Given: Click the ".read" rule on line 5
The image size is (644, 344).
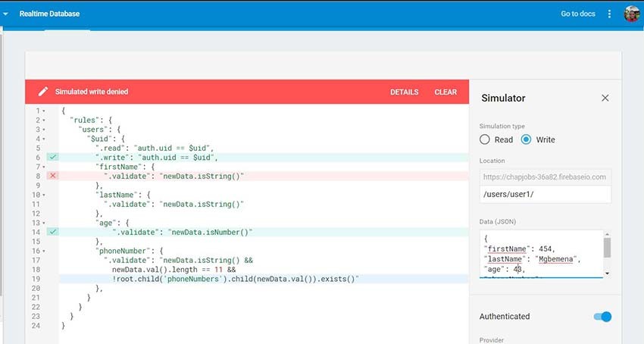Looking at the screenshot, I should [x=155, y=148].
